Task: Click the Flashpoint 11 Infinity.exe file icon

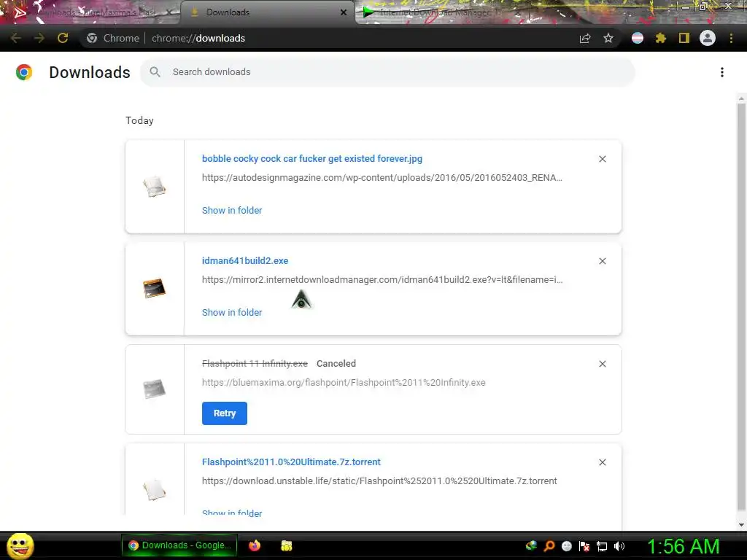Action: coord(155,389)
